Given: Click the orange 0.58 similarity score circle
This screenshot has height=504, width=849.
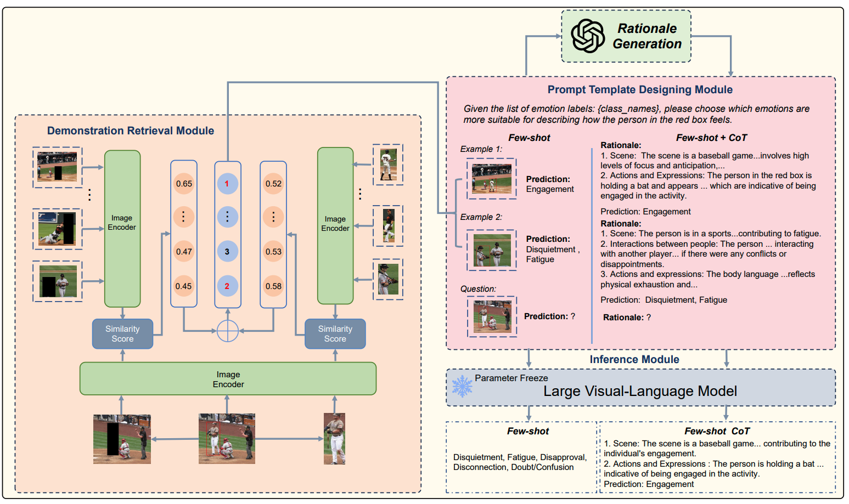Looking at the screenshot, I should [273, 286].
